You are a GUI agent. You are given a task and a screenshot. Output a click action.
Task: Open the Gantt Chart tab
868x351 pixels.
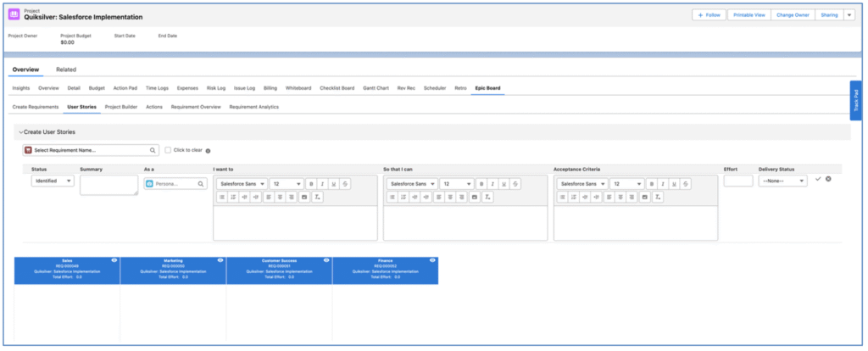[x=376, y=88]
